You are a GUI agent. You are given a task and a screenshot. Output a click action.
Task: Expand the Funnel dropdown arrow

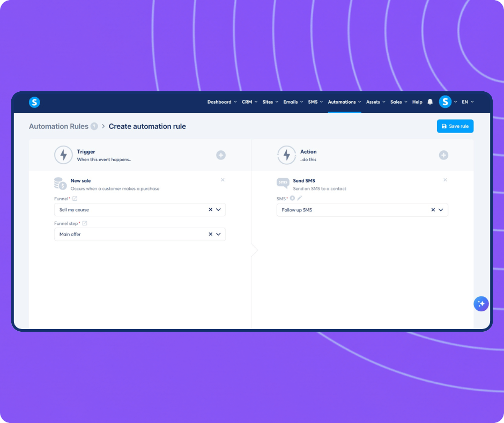click(x=218, y=209)
